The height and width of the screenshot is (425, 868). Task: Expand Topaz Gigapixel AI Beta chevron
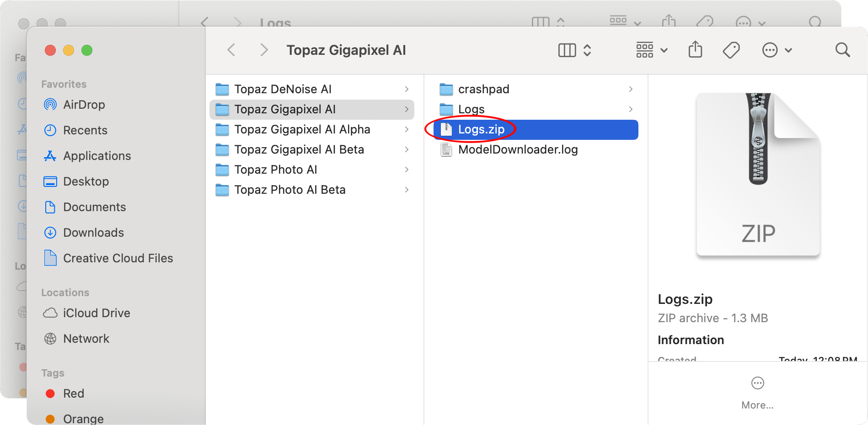pos(407,149)
